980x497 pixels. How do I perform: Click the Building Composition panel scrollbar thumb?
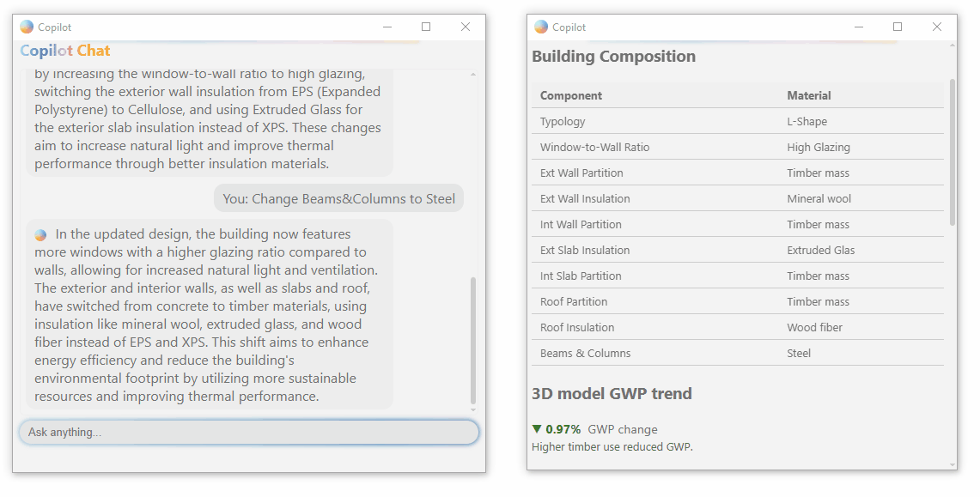point(953,152)
